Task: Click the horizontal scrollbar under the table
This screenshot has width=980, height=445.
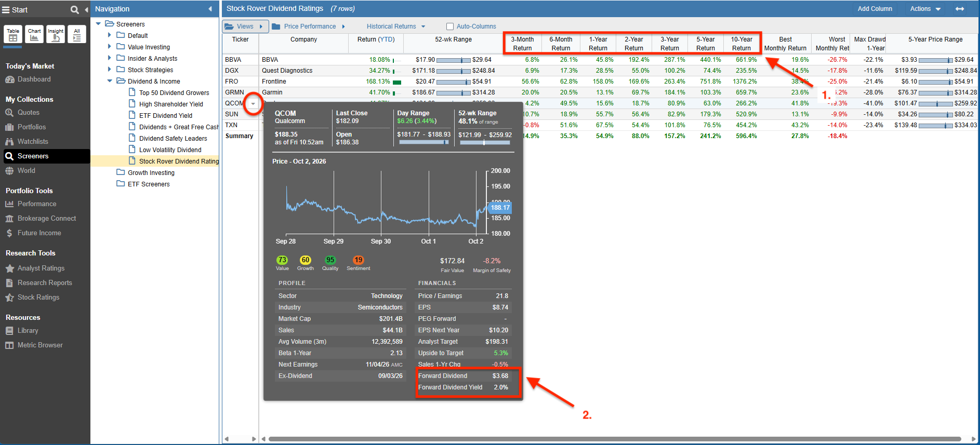Action: click(x=615, y=439)
